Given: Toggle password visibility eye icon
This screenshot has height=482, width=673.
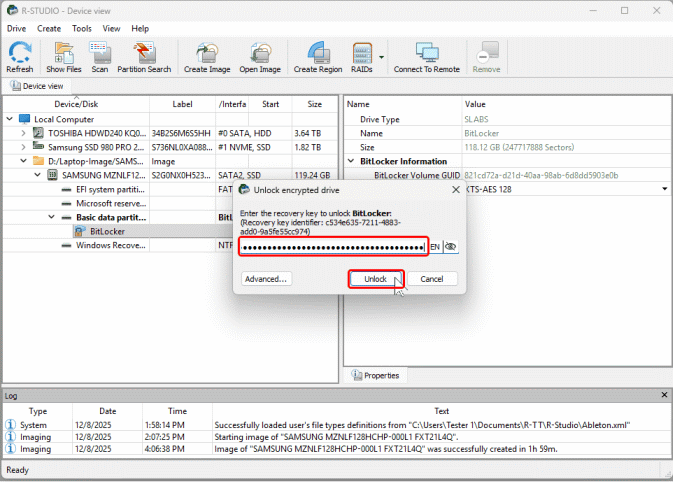Looking at the screenshot, I should (450, 246).
